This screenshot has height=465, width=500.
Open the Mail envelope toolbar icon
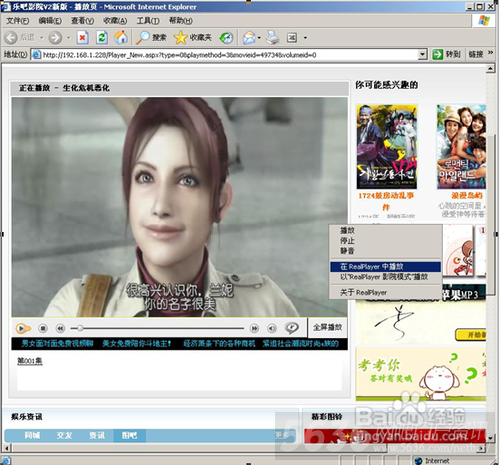[249, 38]
